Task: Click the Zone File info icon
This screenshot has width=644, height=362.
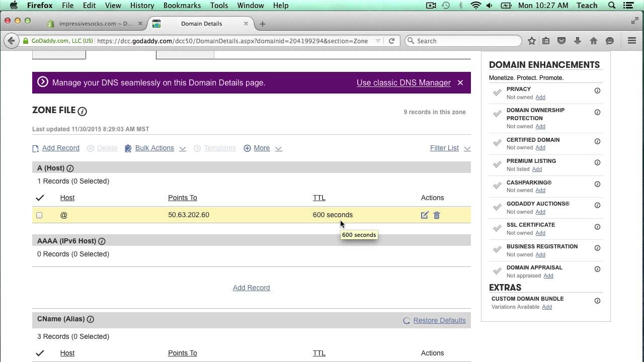Action: click(82, 111)
